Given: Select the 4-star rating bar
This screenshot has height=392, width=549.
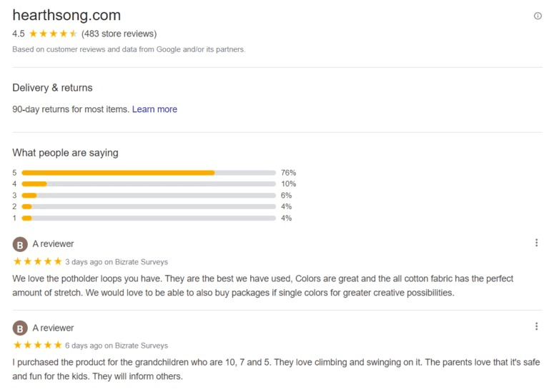Looking at the screenshot, I should point(149,184).
